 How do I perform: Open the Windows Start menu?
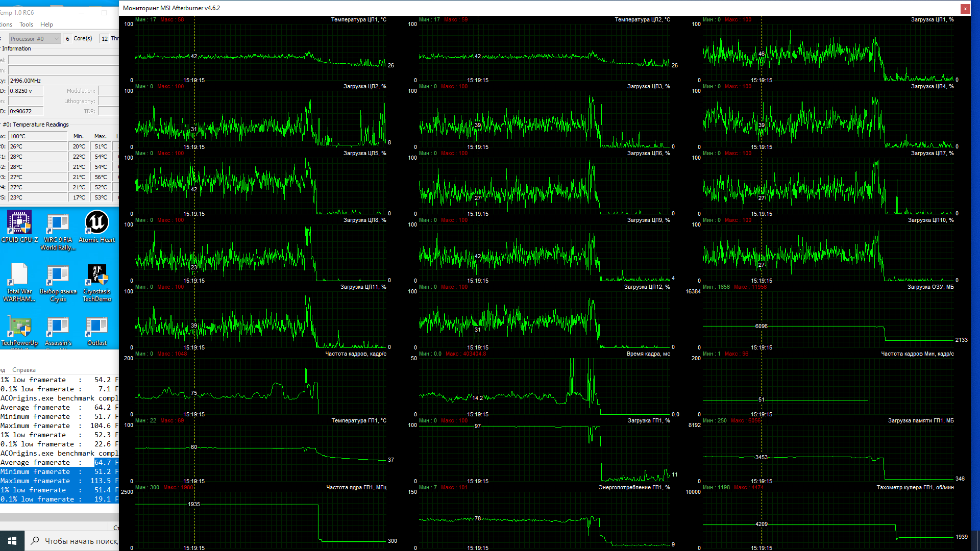tap(12, 540)
